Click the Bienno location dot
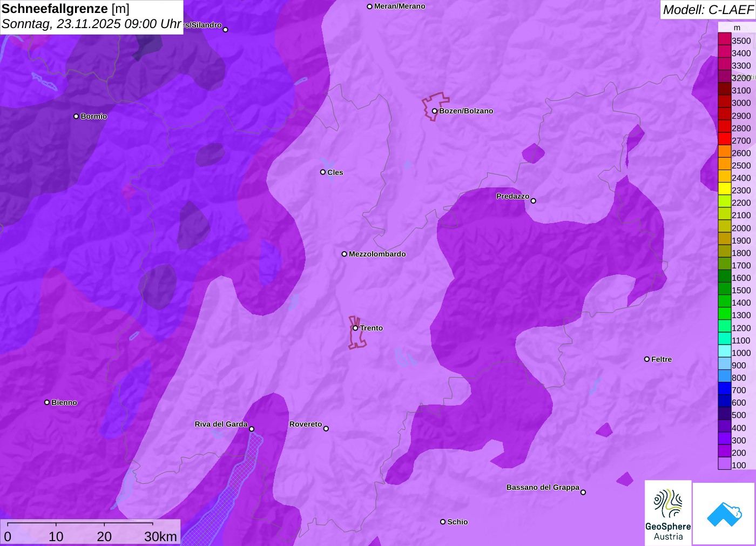The height and width of the screenshot is (546, 756). (x=47, y=402)
